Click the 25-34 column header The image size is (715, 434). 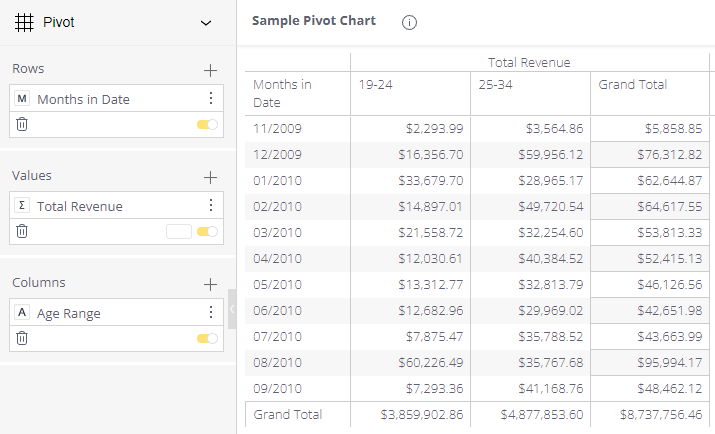click(x=496, y=85)
